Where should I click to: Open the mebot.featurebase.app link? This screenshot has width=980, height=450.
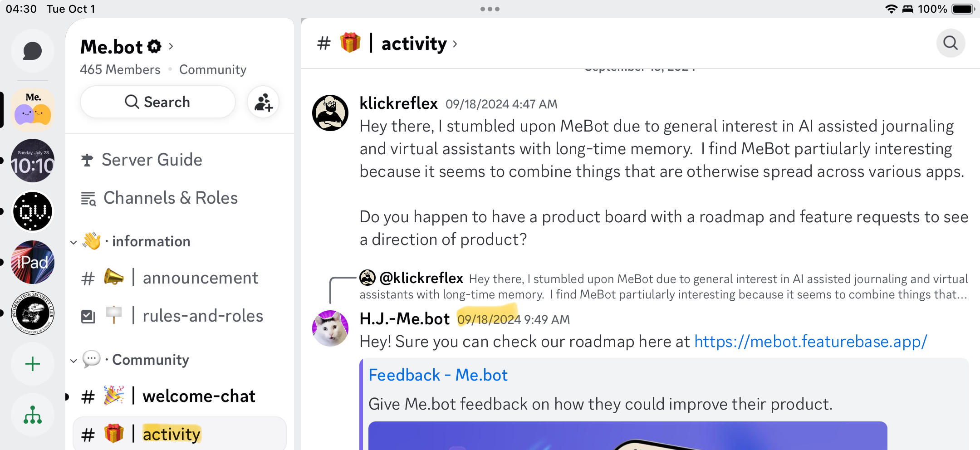click(811, 341)
